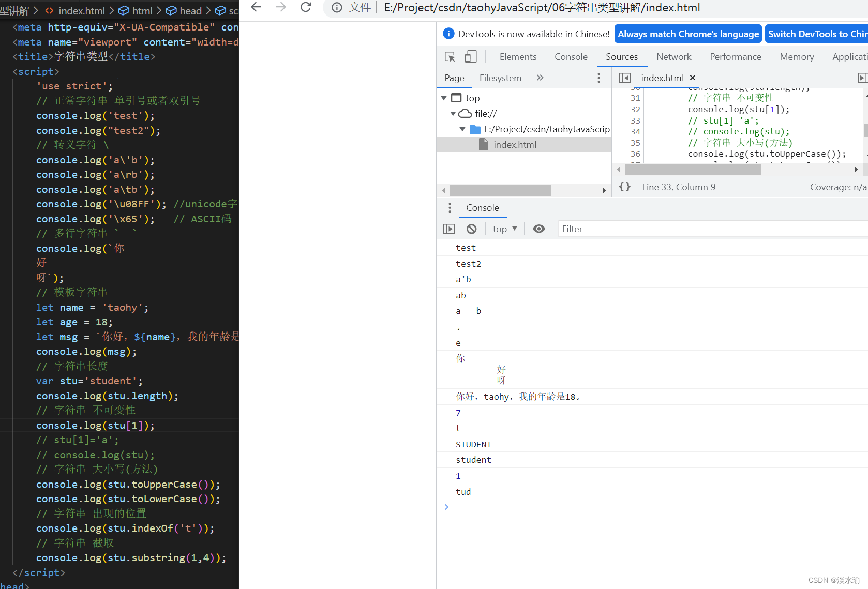Select the Filesystem navigator tab

tap(500, 78)
